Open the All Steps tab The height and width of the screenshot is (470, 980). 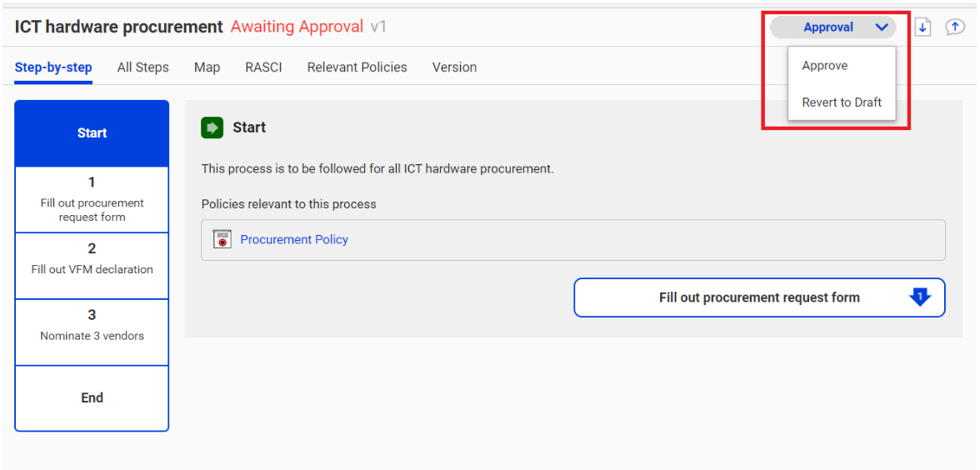point(143,67)
